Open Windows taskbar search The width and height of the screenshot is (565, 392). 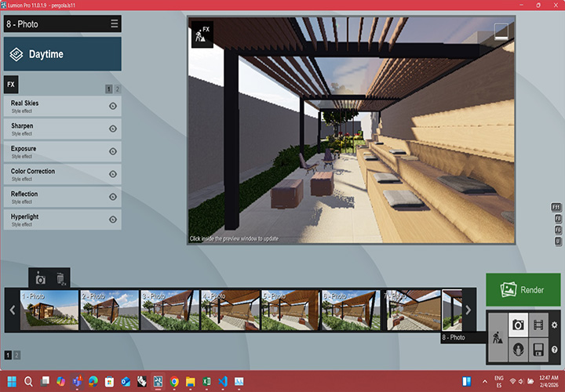(x=28, y=381)
